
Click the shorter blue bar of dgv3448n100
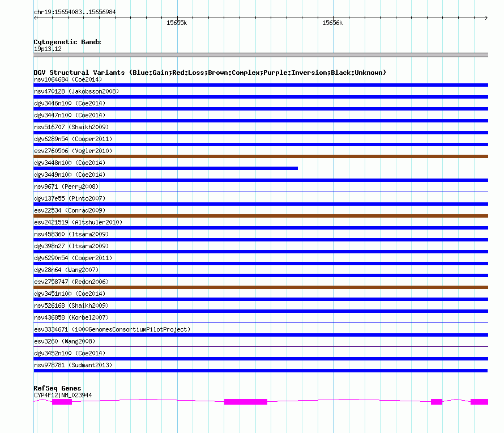(165, 168)
